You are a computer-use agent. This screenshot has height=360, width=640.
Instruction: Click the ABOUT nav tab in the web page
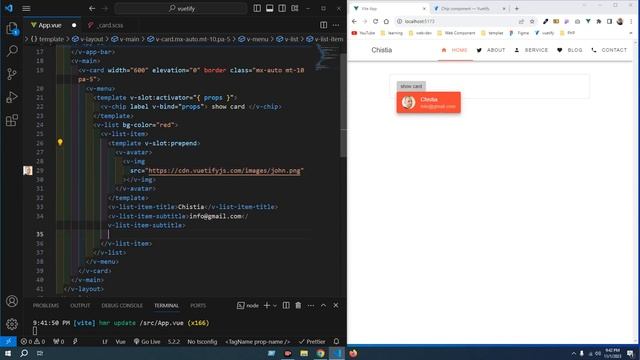tap(491, 50)
